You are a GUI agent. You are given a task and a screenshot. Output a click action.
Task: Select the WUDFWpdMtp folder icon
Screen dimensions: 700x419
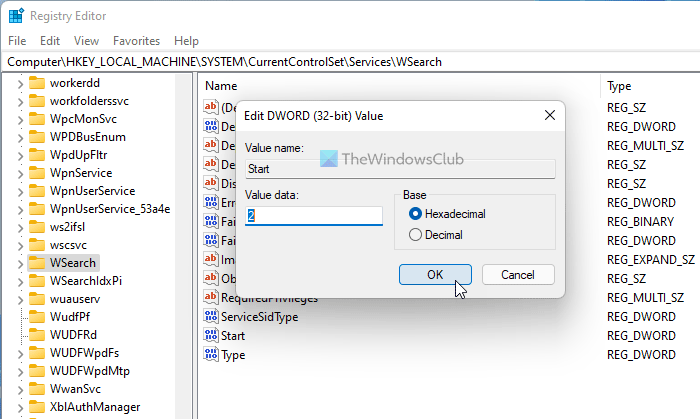coord(37,371)
